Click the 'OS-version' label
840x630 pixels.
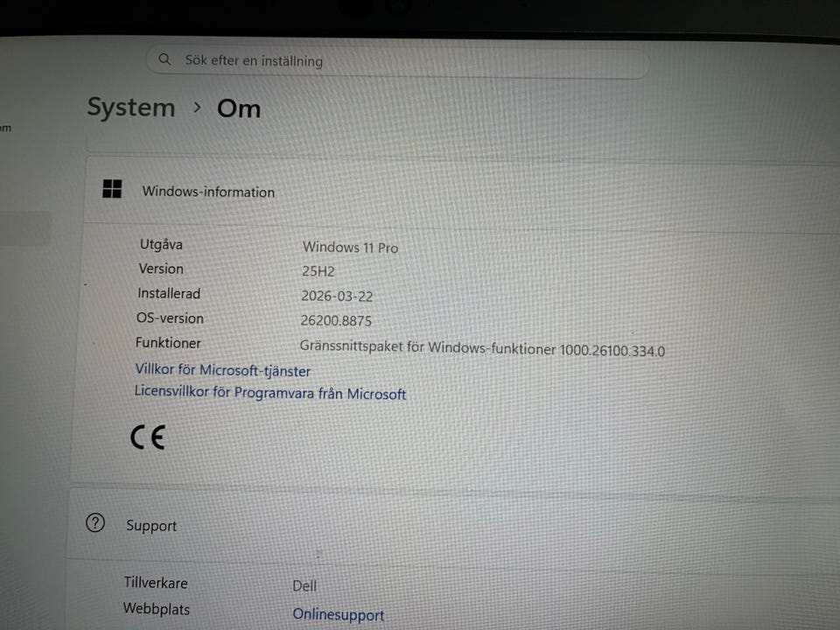[170, 318]
